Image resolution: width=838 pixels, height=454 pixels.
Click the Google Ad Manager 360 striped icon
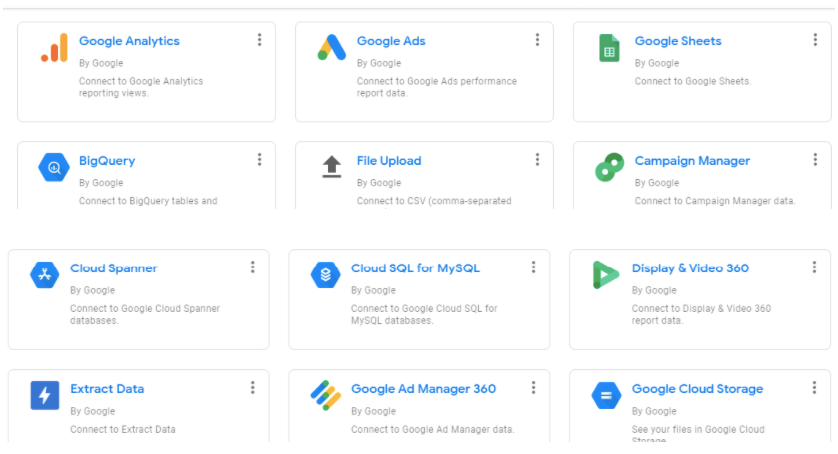325,395
